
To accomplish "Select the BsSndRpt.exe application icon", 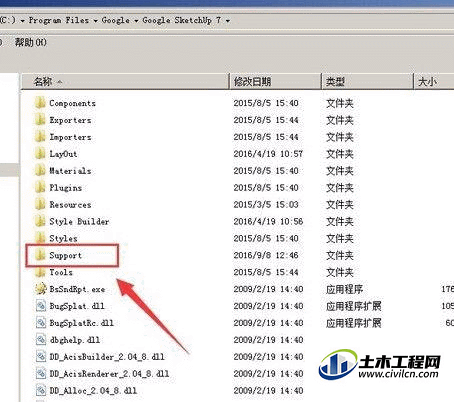I will tap(41, 289).
